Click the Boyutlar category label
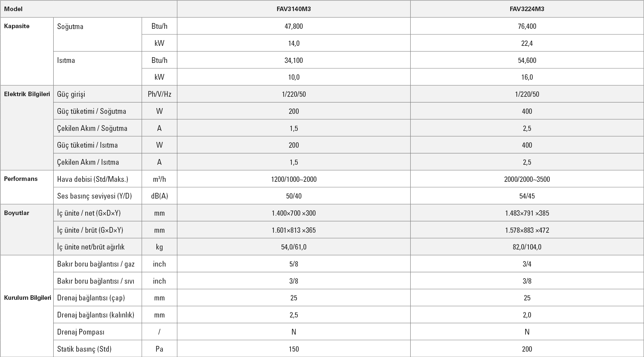 click(x=16, y=213)
